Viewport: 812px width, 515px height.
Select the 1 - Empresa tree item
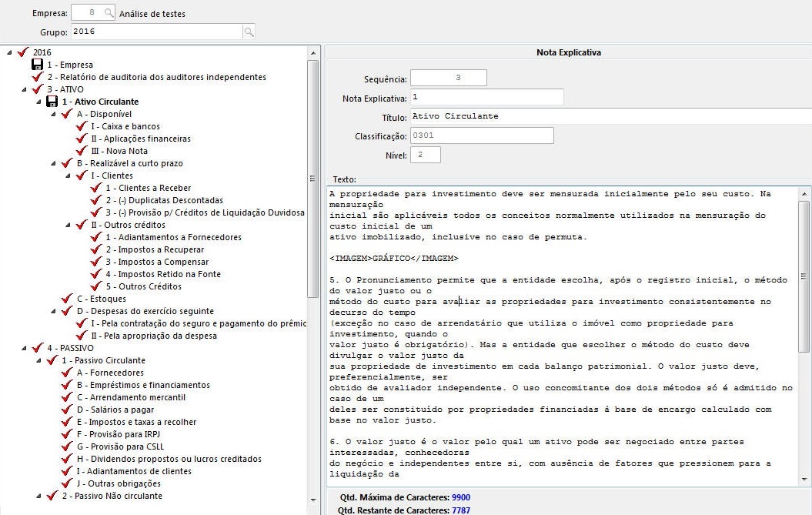pyautogui.click(x=70, y=65)
